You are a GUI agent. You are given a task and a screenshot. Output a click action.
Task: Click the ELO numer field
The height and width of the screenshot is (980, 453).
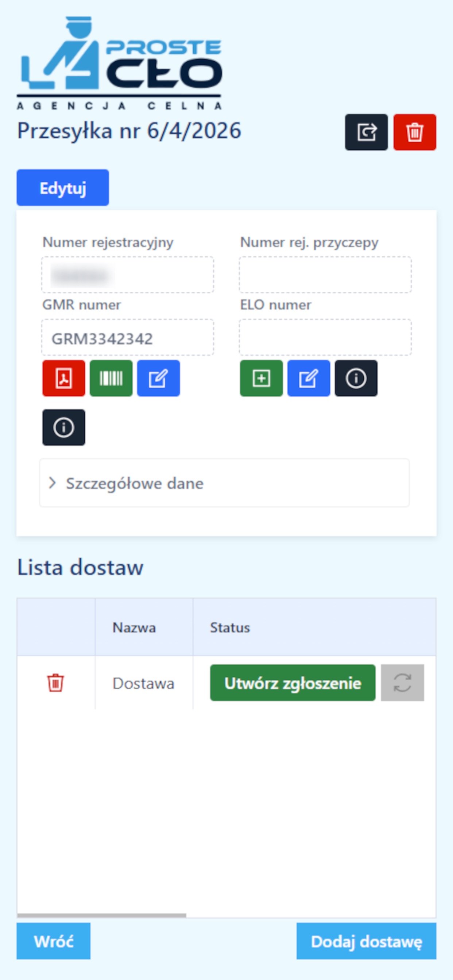[x=325, y=338]
